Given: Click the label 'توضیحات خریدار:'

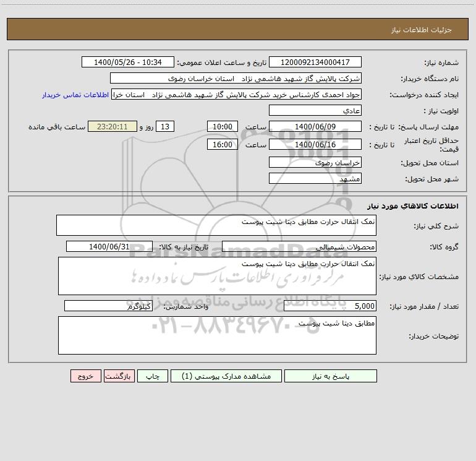Looking at the screenshot, I should [x=433, y=336].
